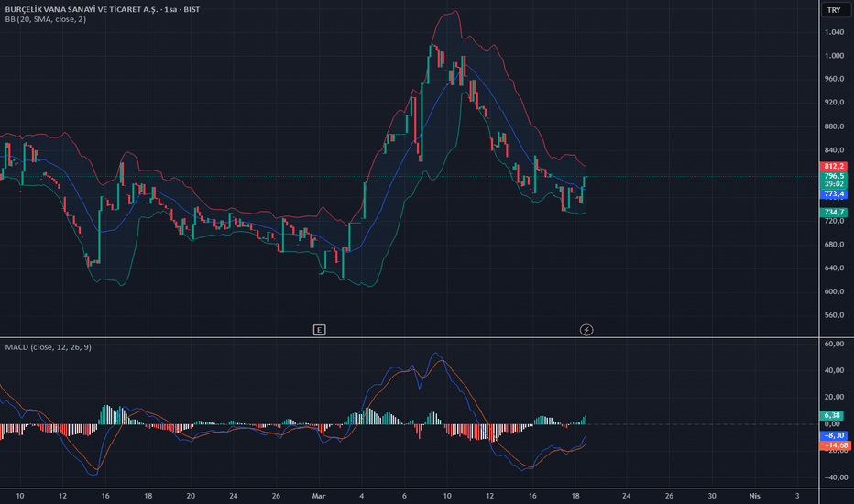Image resolution: width=854 pixels, height=504 pixels.
Task: Select the -40,00 MACD axis label
Action: (835, 477)
